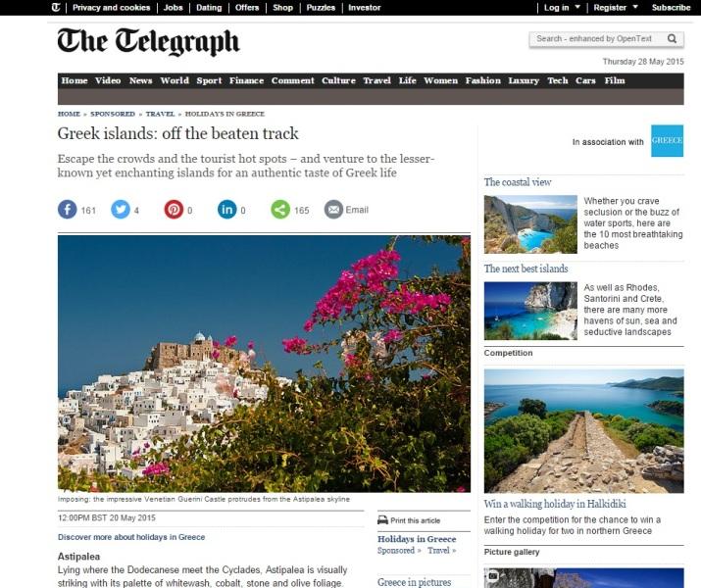This screenshot has width=701, height=588.
Task: Open the green share icon
Action: 280,210
